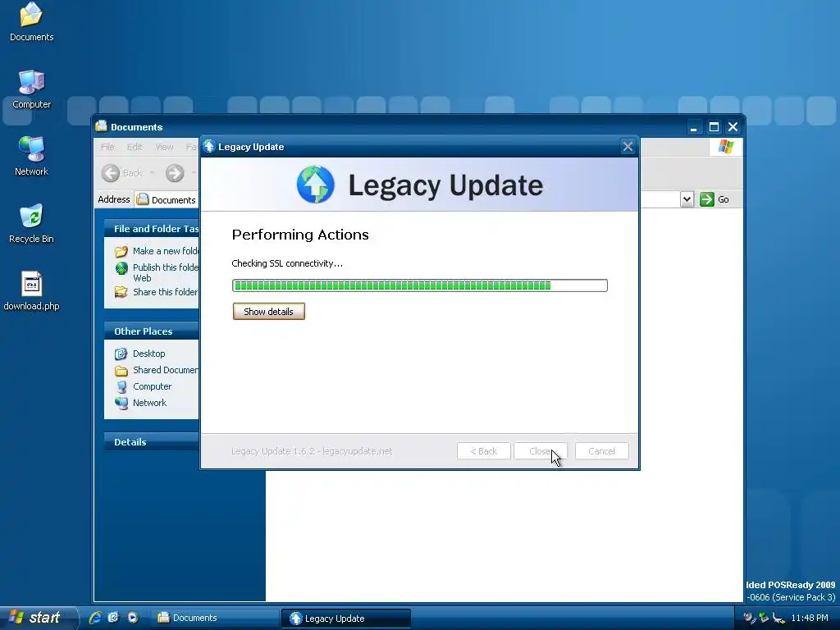Screen dimensions: 840x630
Task: Open the Recycle Bin icon
Action: click(31, 223)
